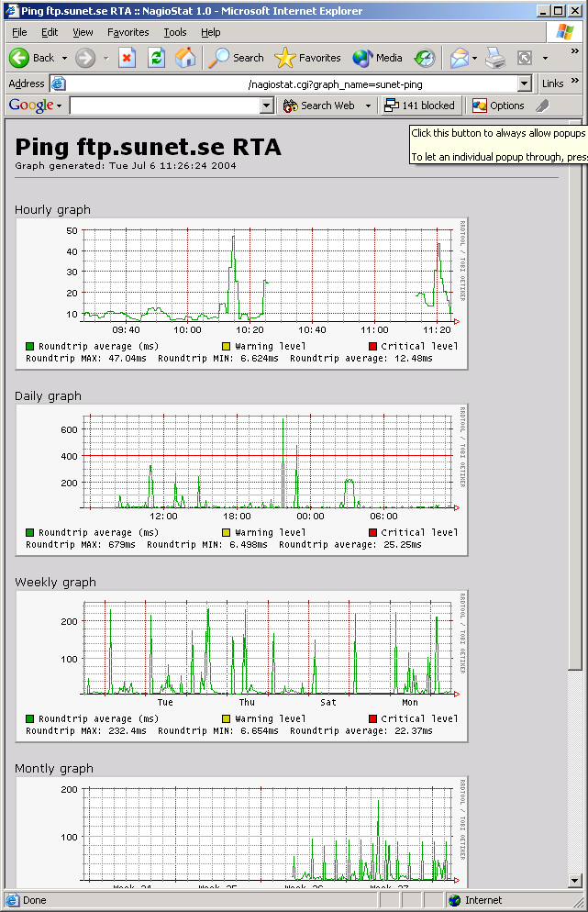The height and width of the screenshot is (912, 588).
Task: Click the Google highlighter pen icon
Action: tap(542, 106)
